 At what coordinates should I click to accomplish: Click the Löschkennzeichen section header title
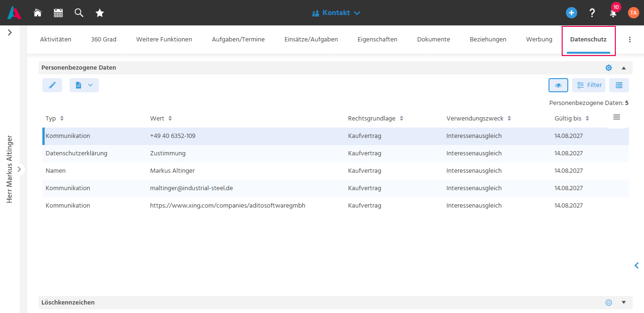pyautogui.click(x=68, y=303)
